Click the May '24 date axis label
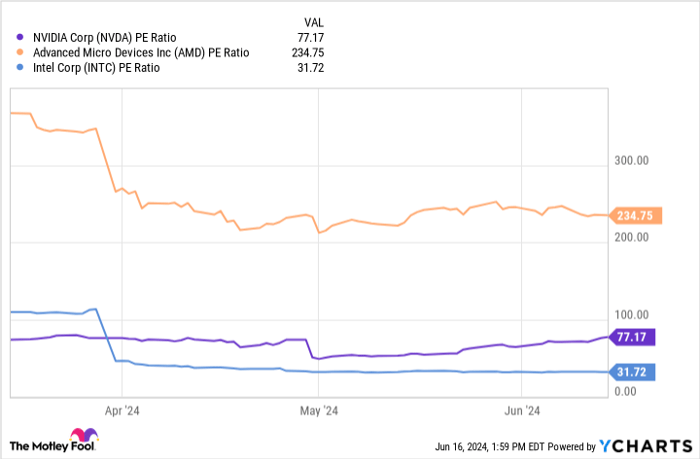 316,410
